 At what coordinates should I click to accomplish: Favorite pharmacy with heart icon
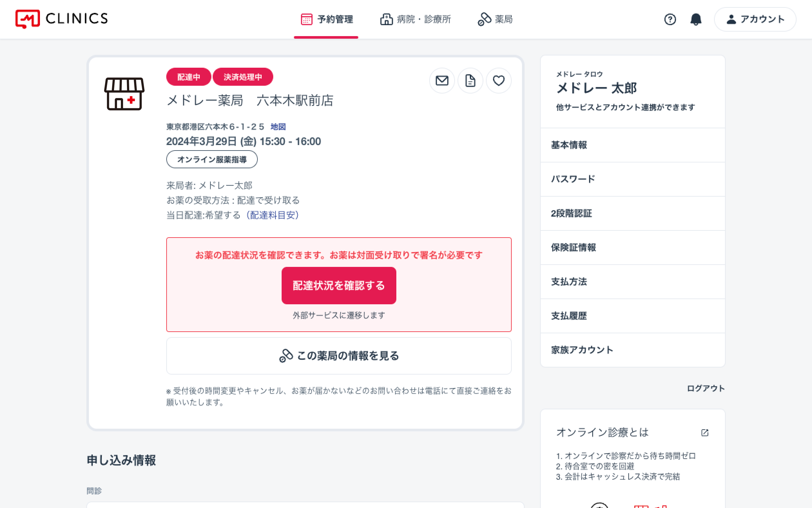pyautogui.click(x=498, y=81)
